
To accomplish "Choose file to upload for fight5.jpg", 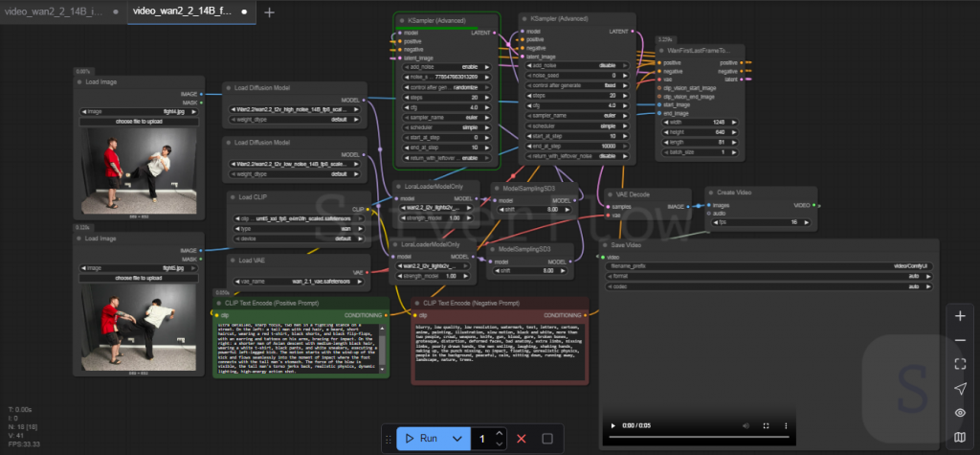I will [139, 278].
